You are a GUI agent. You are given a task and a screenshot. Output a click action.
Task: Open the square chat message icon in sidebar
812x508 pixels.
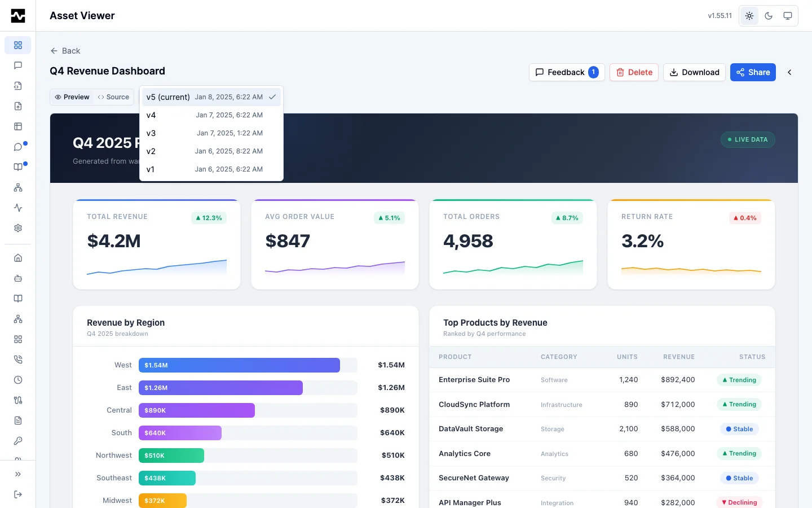coord(18,65)
